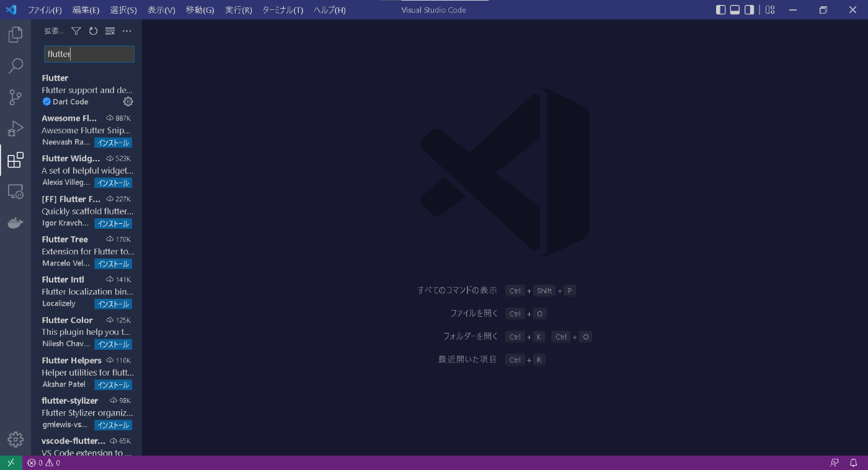
Task: Open extensions views and more actions menu
Action: pyautogui.click(x=126, y=31)
